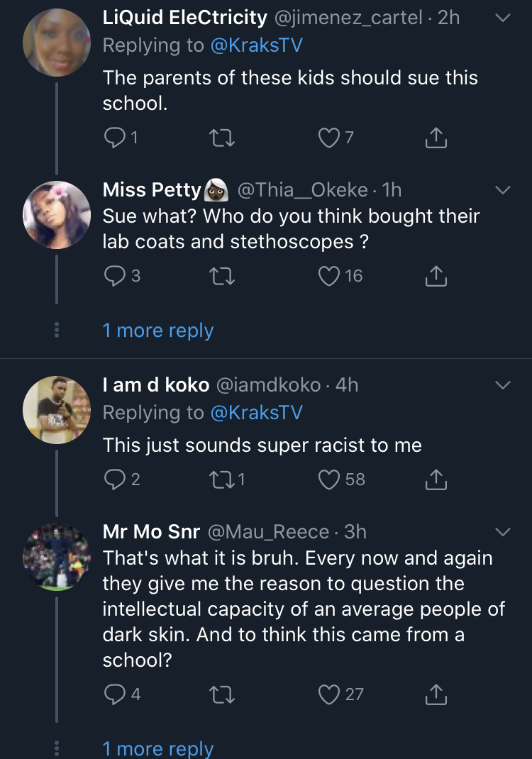Share LiQuid EleCtricity's tweet
532x759 pixels.
(436, 138)
